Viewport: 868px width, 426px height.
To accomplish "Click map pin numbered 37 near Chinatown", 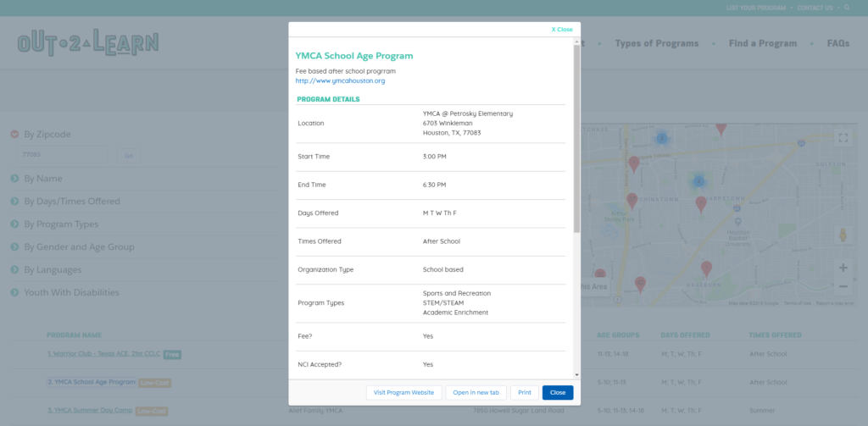I will point(632,201).
